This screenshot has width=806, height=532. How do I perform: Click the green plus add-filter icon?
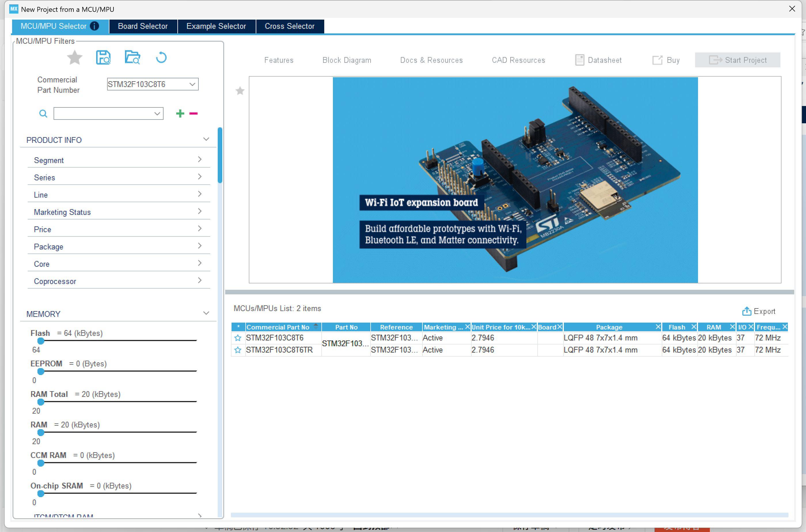[180, 113]
